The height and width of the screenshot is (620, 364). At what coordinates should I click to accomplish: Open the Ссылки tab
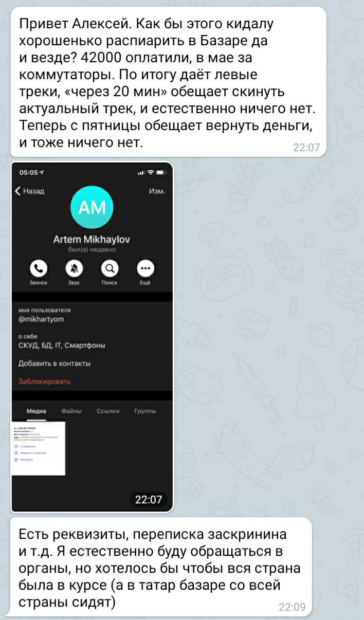point(108,411)
